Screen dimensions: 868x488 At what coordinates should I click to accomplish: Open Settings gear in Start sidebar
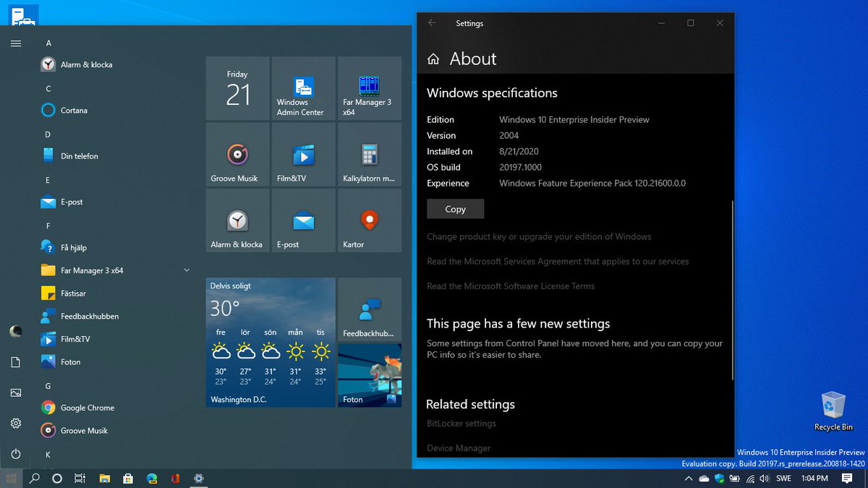[16, 423]
